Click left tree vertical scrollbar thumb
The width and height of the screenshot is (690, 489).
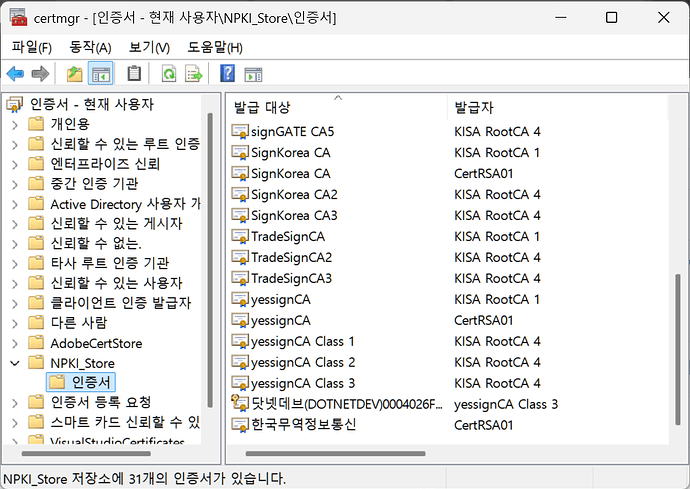pos(210,260)
